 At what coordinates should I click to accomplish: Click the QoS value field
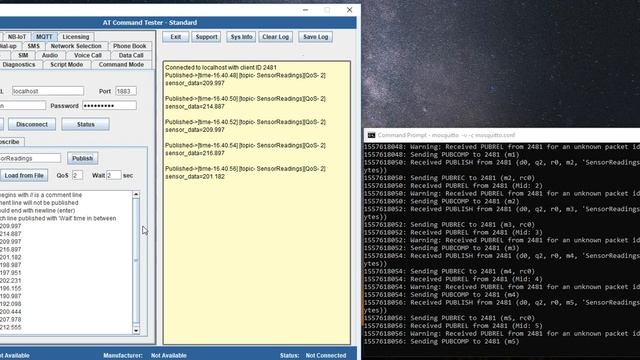(77, 176)
